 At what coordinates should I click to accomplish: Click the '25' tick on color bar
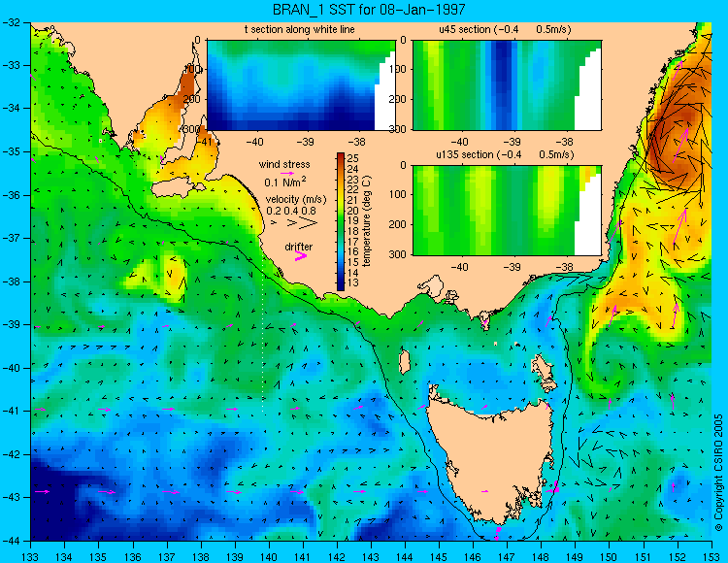click(353, 158)
